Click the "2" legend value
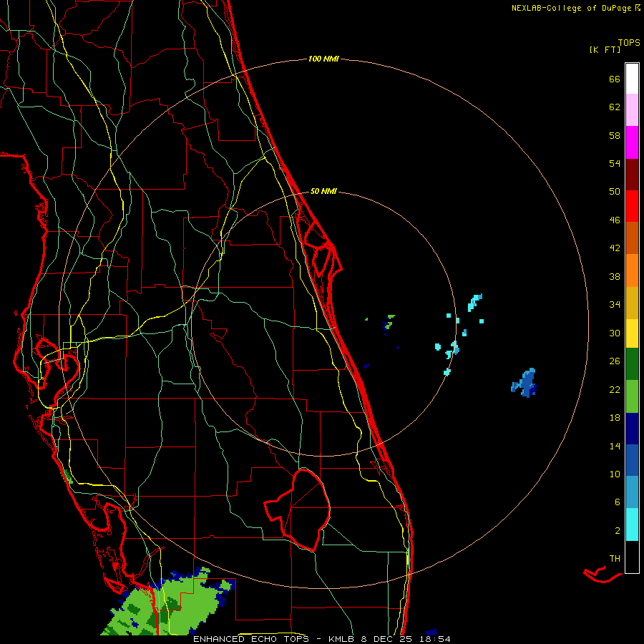644x644 pixels. coord(618,531)
